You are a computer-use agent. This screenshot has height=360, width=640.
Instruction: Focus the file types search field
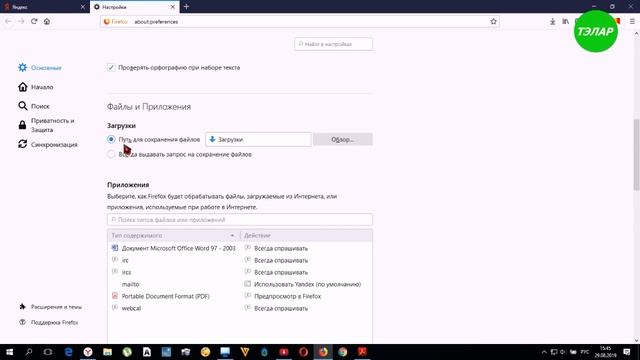click(240, 220)
